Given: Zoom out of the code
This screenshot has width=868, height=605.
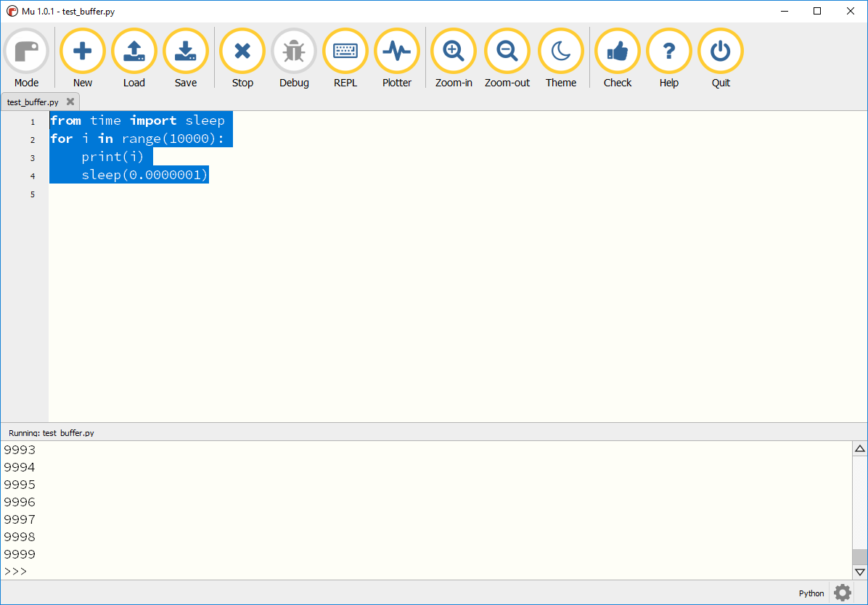Looking at the screenshot, I should pos(507,51).
